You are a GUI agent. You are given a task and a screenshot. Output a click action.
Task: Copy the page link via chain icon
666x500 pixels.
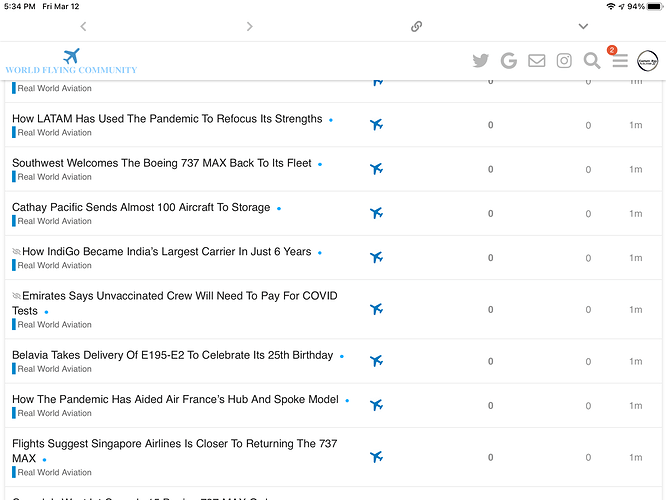(416, 26)
